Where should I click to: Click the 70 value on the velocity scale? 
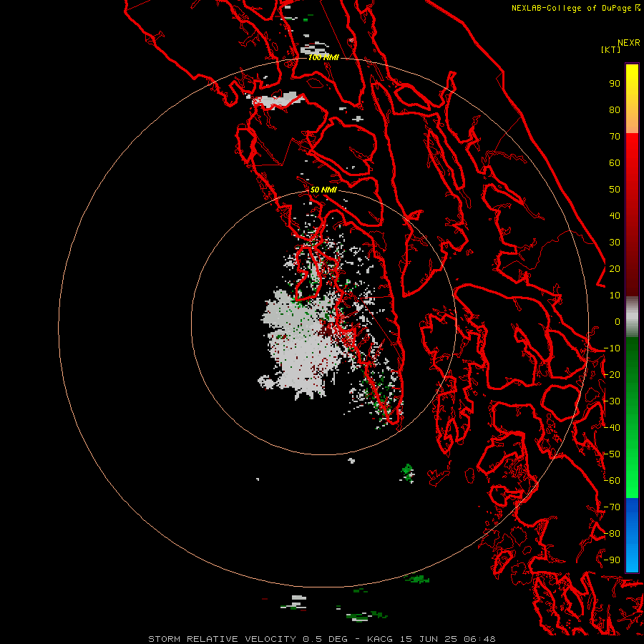615,137
